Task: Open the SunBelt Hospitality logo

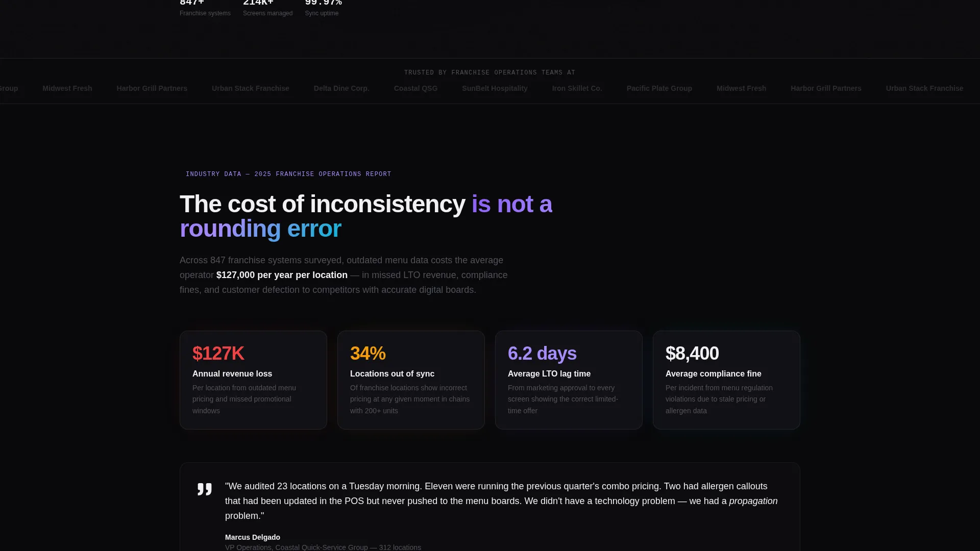Action: [x=495, y=88]
